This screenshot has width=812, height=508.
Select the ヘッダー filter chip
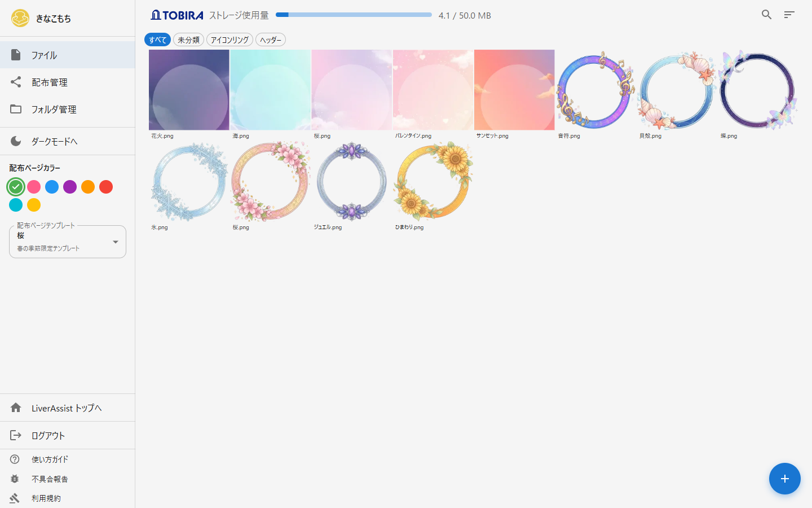click(271, 40)
